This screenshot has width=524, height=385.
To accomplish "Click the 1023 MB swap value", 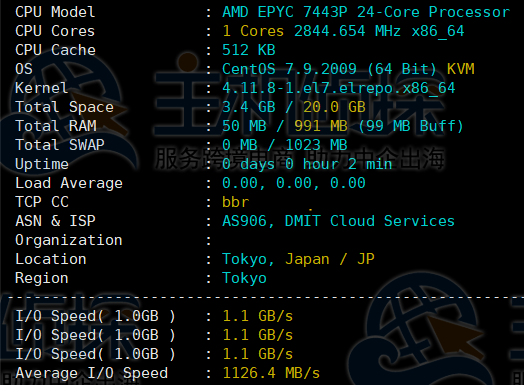I will tap(316, 145).
